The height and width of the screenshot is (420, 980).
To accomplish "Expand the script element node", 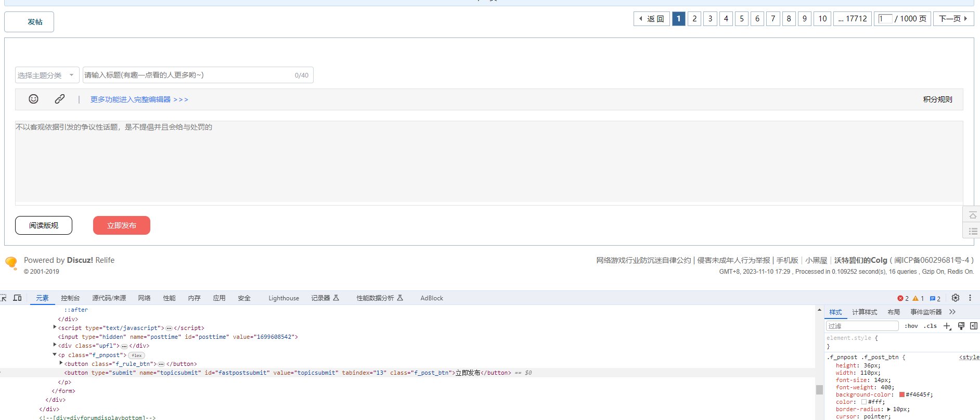I will 55,327.
